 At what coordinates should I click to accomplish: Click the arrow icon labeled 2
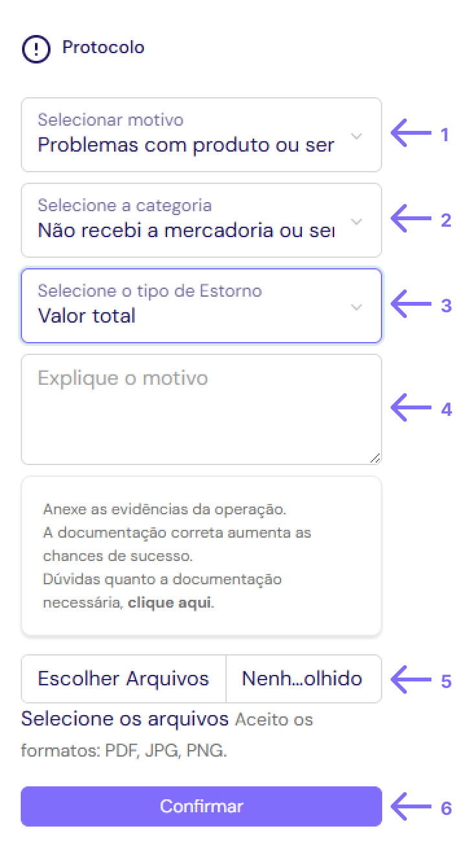pyautogui.click(x=411, y=220)
